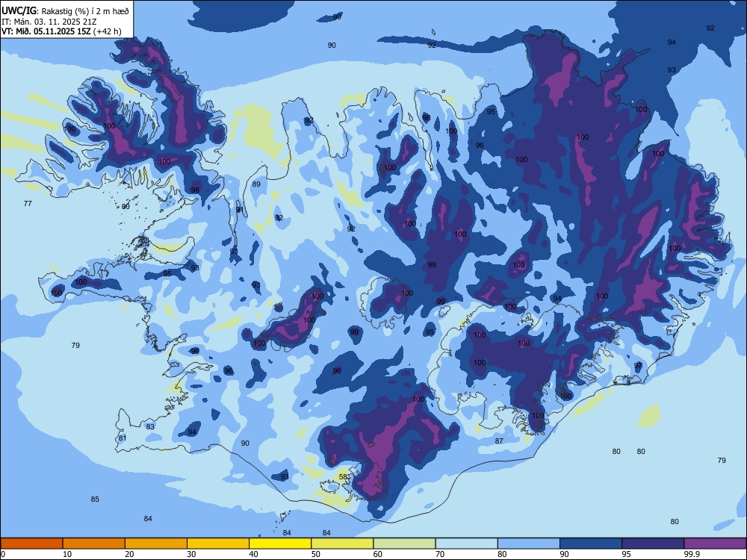The width and height of the screenshot is (747, 560).
Task: Select the dark blue 90–95 legend swatch
Action: pos(591,544)
